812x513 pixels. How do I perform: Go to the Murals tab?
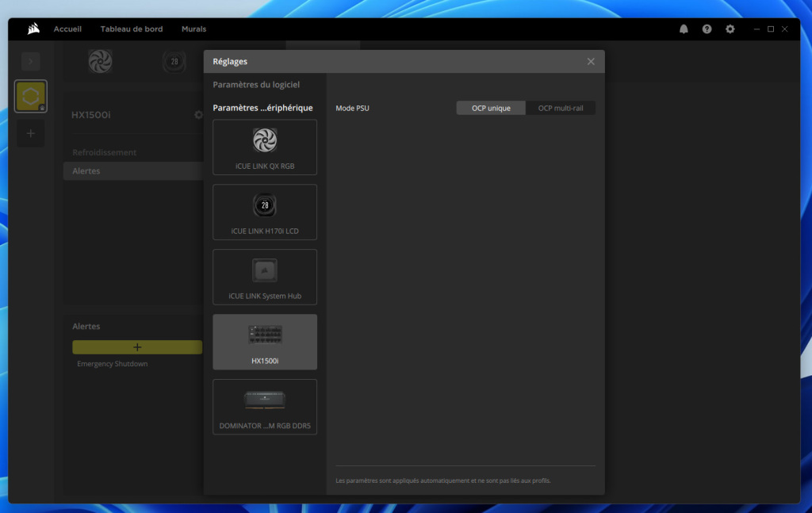[x=193, y=29]
